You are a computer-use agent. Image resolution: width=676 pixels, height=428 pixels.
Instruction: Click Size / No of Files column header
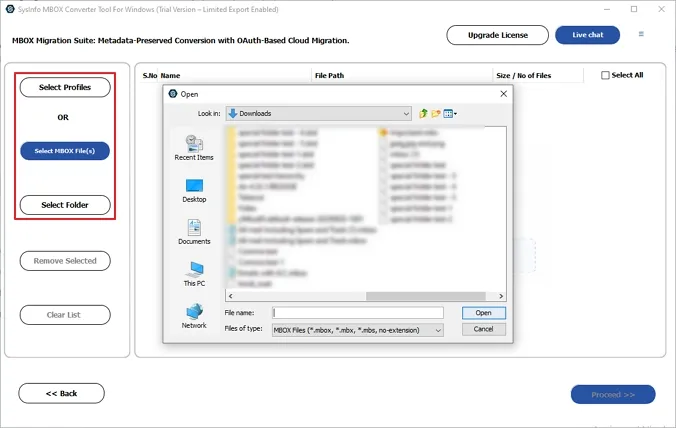pyautogui.click(x=538, y=75)
